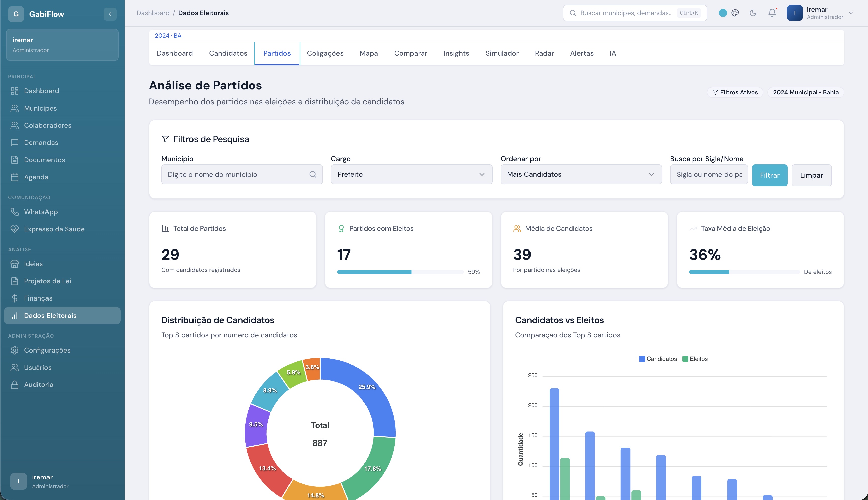Focus the global search field
Screen dimensions: 868x500
tap(635, 13)
